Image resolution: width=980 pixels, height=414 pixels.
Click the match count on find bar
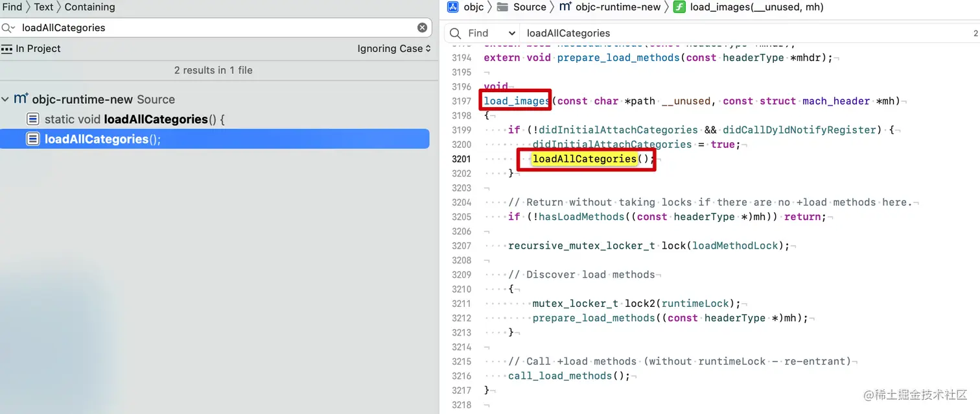click(975, 33)
